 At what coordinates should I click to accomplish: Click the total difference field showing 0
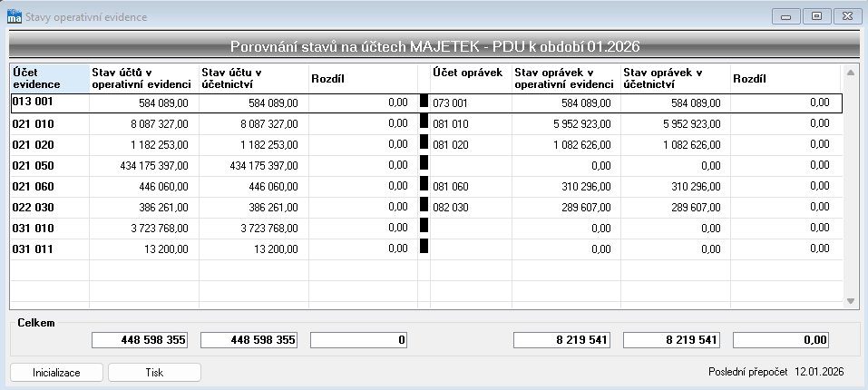pyautogui.click(x=358, y=339)
